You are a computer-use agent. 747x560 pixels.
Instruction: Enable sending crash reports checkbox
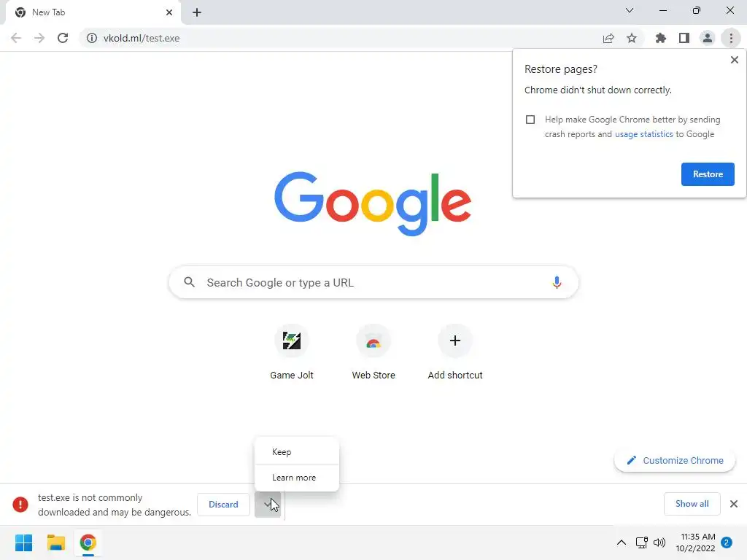530,120
